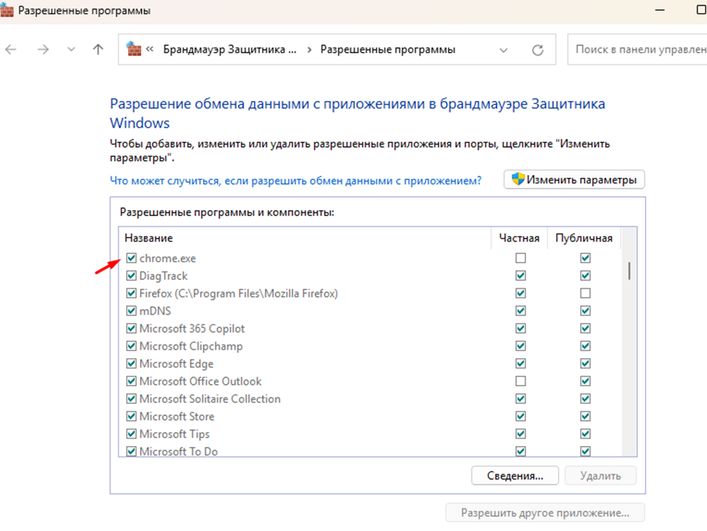Toggle Частная for Microsoft Store
This screenshot has width=707, height=531.
[521, 416]
